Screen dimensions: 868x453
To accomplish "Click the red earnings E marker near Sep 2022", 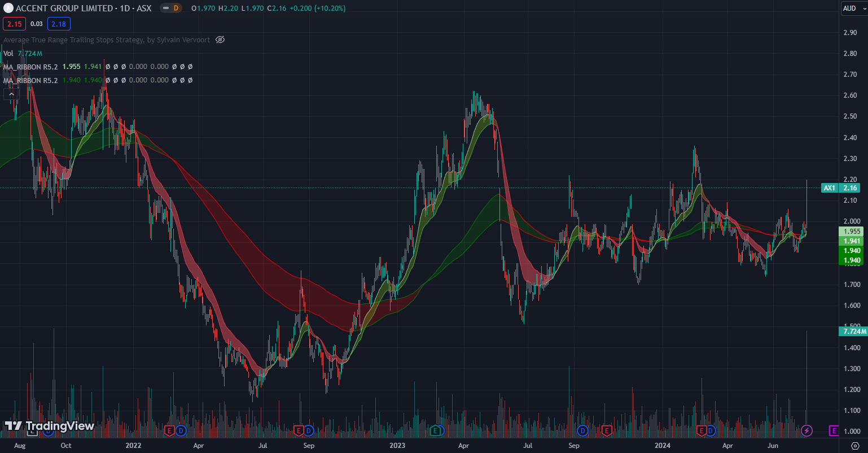I will click(x=299, y=431).
